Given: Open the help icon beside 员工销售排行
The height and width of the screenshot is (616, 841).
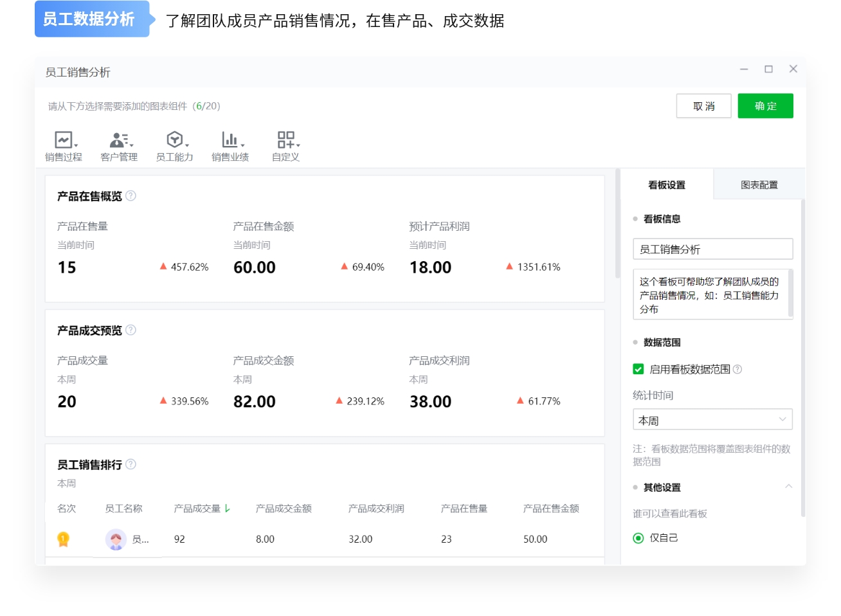Looking at the screenshot, I should point(131,464).
